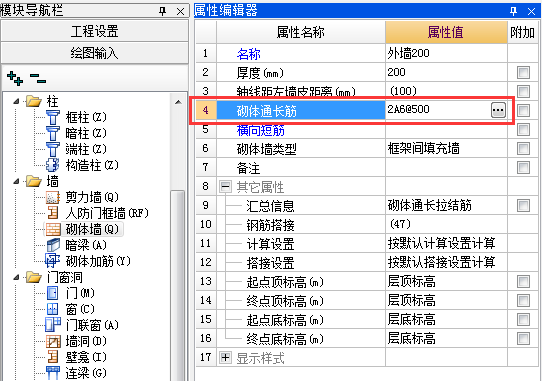Screen dimensions: 542x381
Task: Pin the 模块导航栏 panel
Action: pyautogui.click(x=162, y=11)
